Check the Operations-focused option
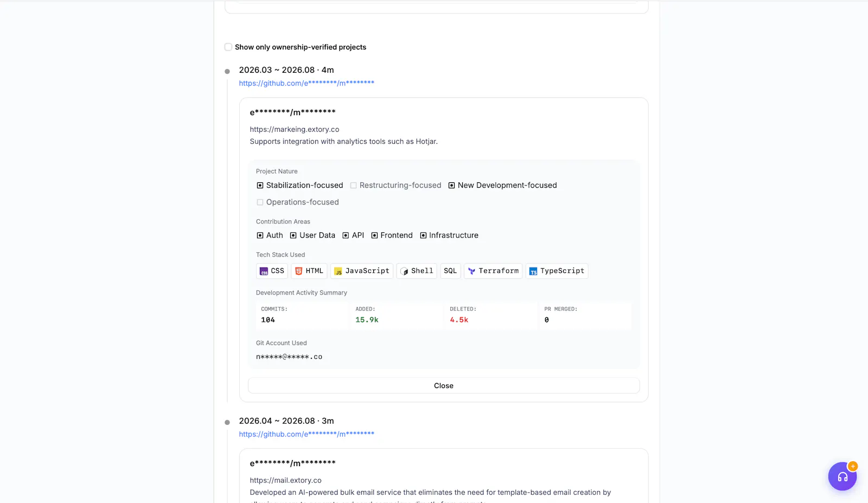The height and width of the screenshot is (503, 868). (x=260, y=202)
